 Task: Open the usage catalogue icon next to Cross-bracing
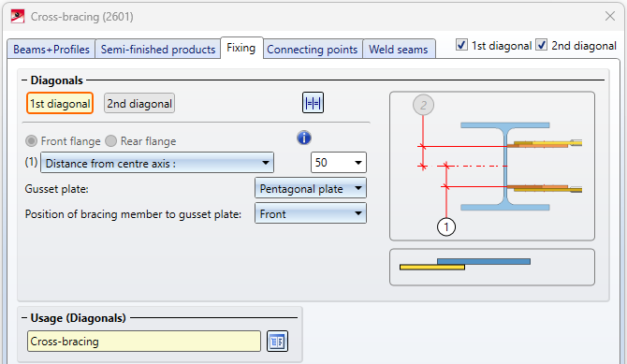tap(277, 342)
